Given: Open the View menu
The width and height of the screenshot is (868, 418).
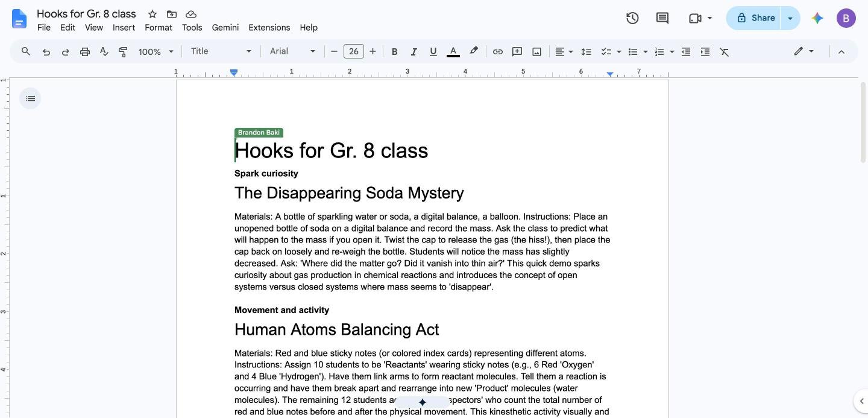Looking at the screenshot, I should [93, 28].
